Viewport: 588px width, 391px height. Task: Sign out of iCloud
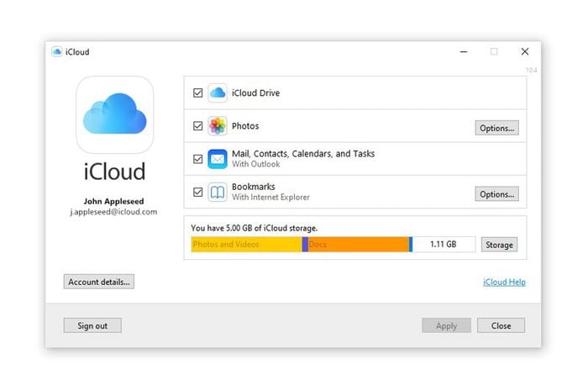pyautogui.click(x=92, y=325)
